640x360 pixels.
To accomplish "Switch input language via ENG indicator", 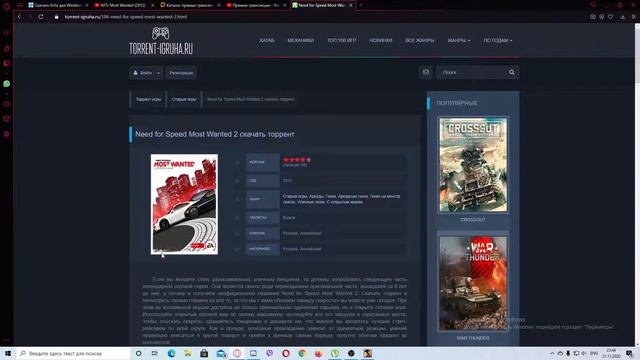I will [x=594, y=353].
